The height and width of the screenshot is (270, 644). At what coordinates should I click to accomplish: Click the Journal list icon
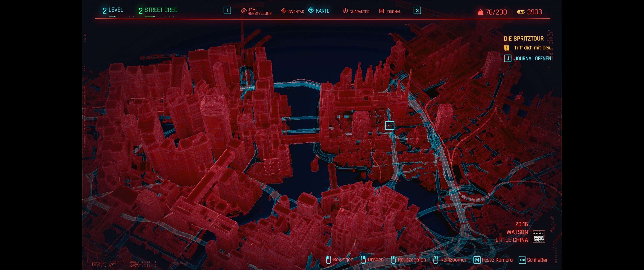pyautogui.click(x=382, y=11)
